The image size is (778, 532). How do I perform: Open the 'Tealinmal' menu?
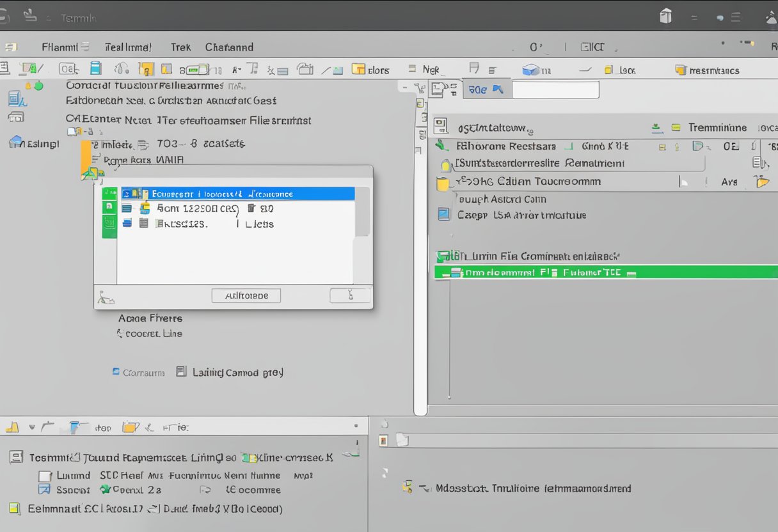tap(128, 47)
